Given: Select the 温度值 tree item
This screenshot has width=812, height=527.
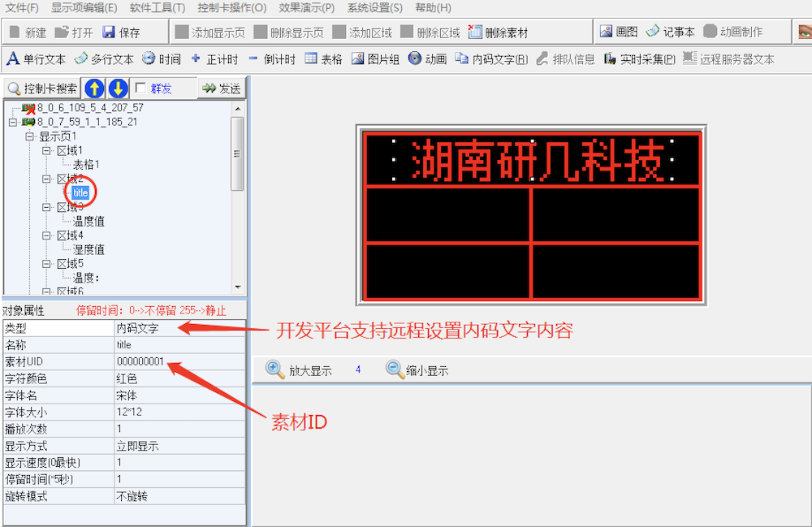Looking at the screenshot, I should tap(89, 221).
